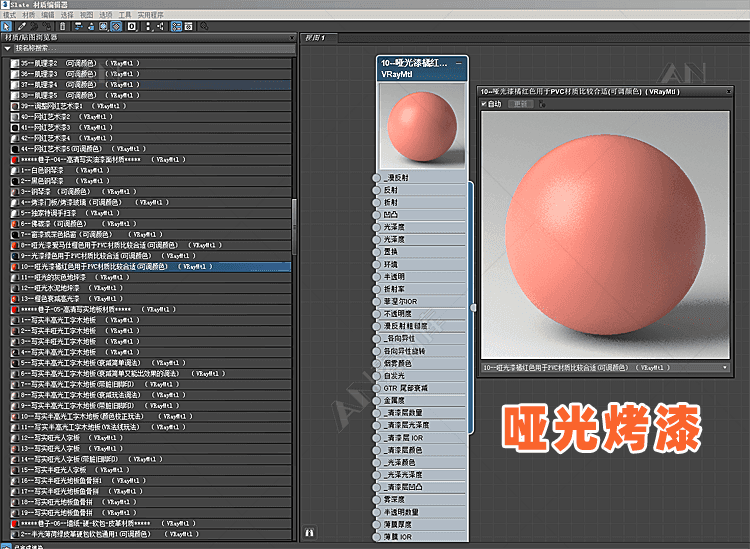Viewport: 750px width, 549px height.
Task: Click the 折射 input socket on node
Action: (376, 202)
